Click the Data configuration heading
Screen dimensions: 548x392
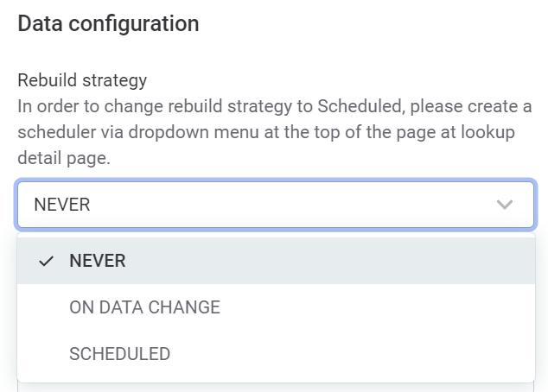pyautogui.click(x=108, y=23)
